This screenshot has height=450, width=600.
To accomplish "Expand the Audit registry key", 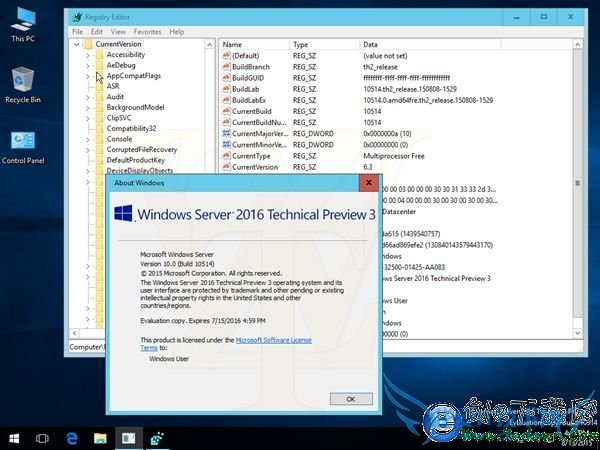I will 88,97.
